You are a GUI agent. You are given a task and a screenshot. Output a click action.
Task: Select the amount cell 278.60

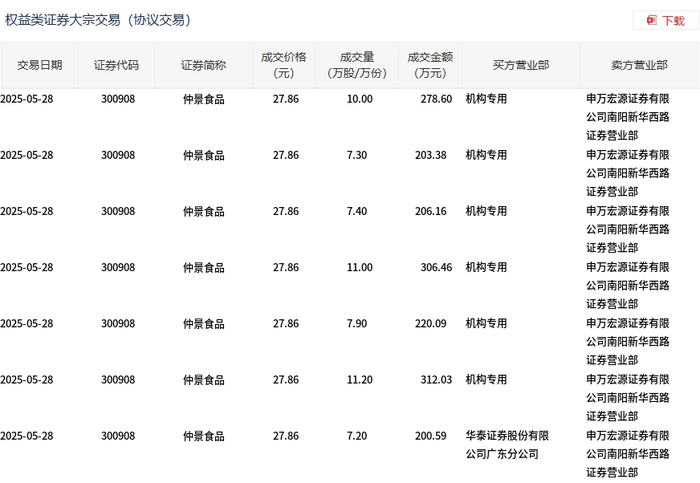point(436,99)
